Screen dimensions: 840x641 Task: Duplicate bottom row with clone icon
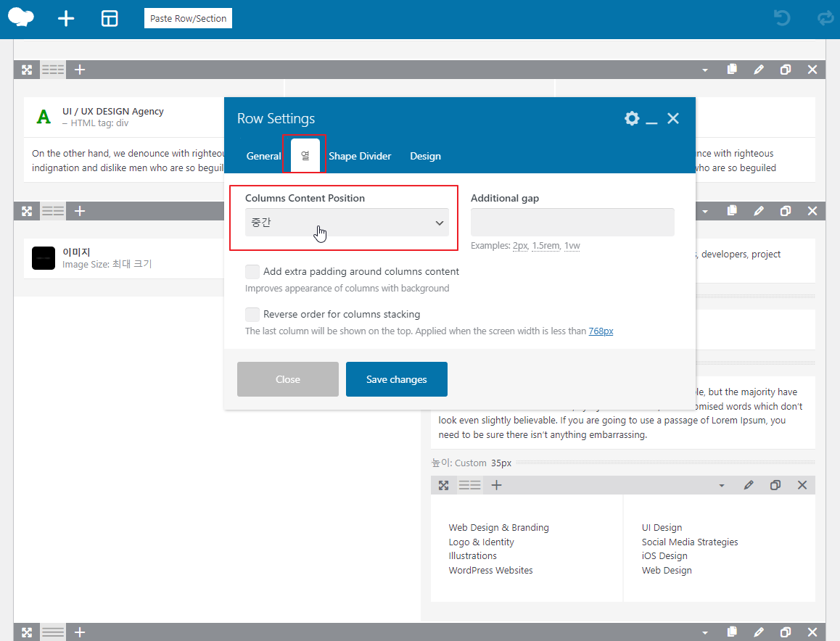click(x=786, y=632)
